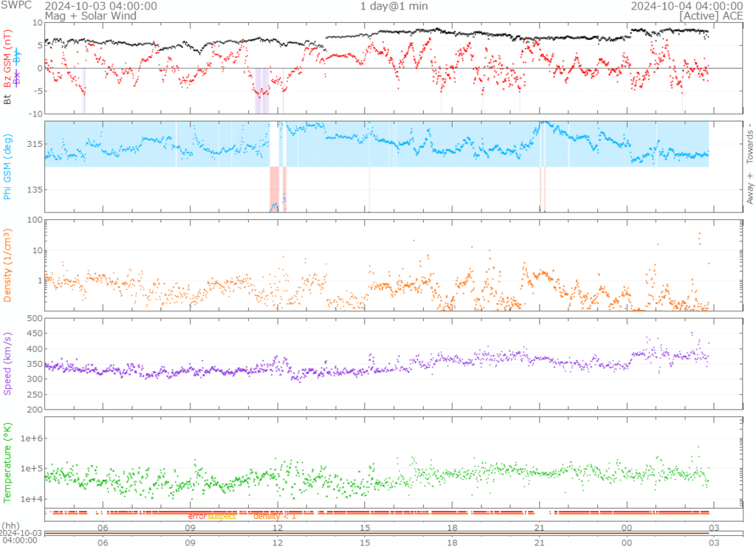Click the start timestamp 2024-10-03 04:00:00 at top
Image resolution: width=756 pixels, height=547 pixels.
pyautogui.click(x=100, y=6)
